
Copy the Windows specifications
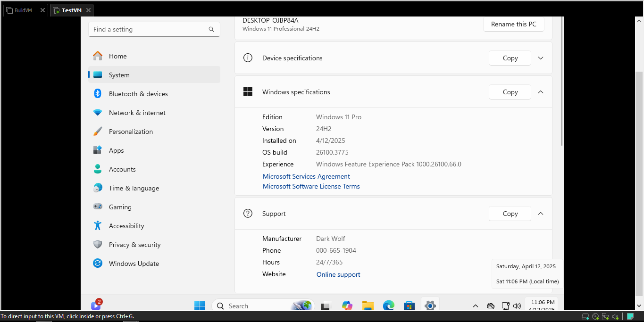[x=510, y=92]
